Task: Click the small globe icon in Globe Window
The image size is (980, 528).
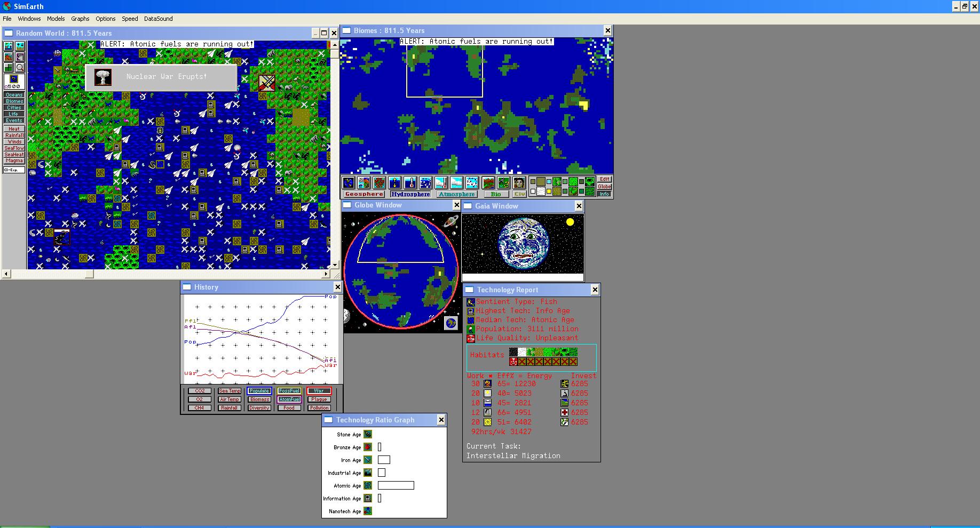Action: pyautogui.click(x=451, y=323)
